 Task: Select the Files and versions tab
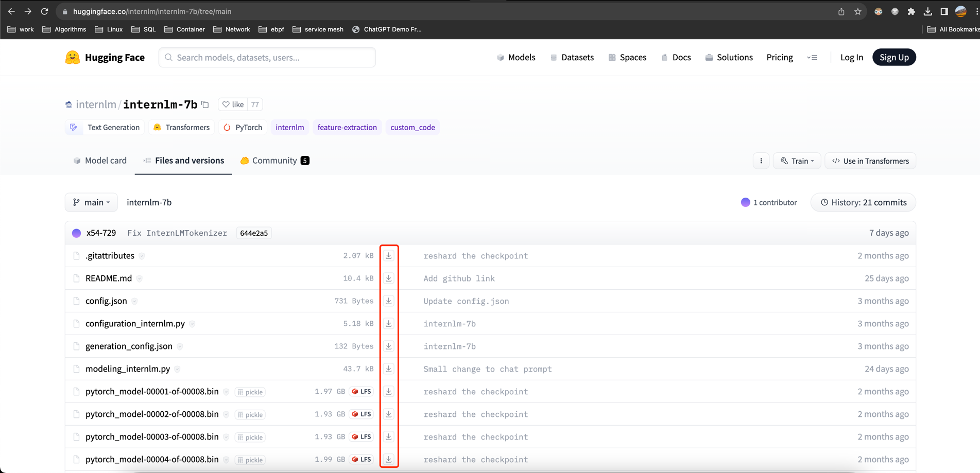pos(183,161)
